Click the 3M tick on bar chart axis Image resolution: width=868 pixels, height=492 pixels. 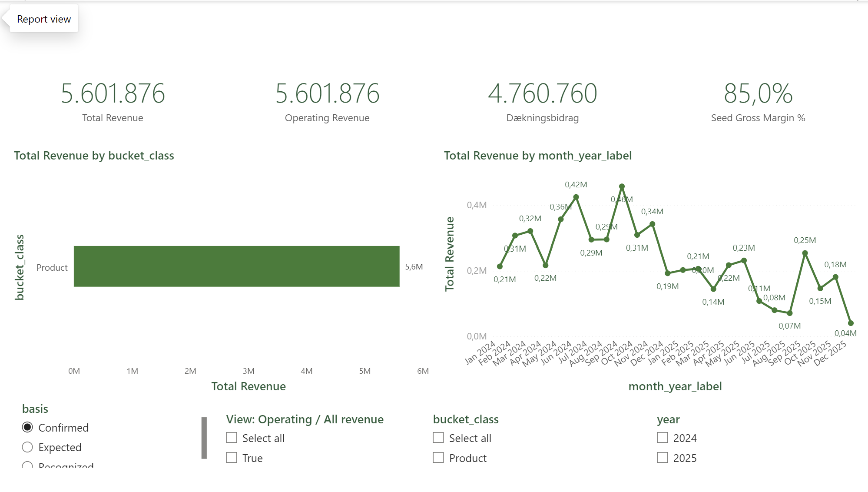[248, 371]
